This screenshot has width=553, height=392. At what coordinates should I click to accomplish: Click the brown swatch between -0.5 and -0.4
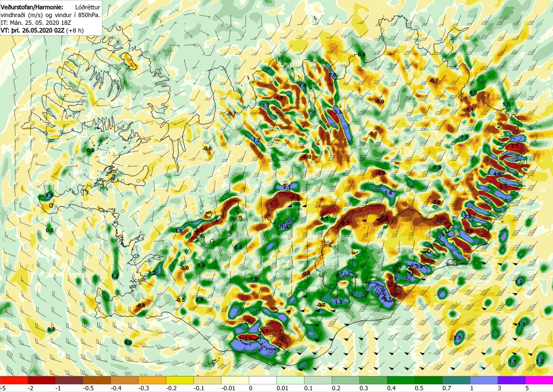coord(97,380)
